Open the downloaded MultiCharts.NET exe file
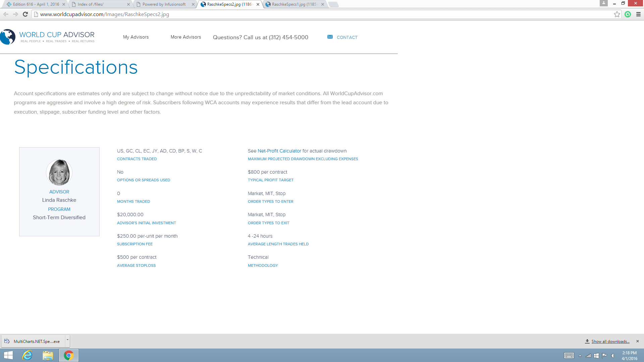644x362 pixels. click(x=33, y=341)
